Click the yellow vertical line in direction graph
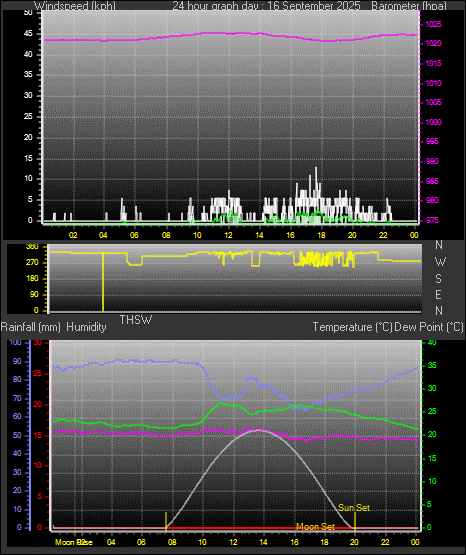Viewport: 466px width, 555px height. 103,282
